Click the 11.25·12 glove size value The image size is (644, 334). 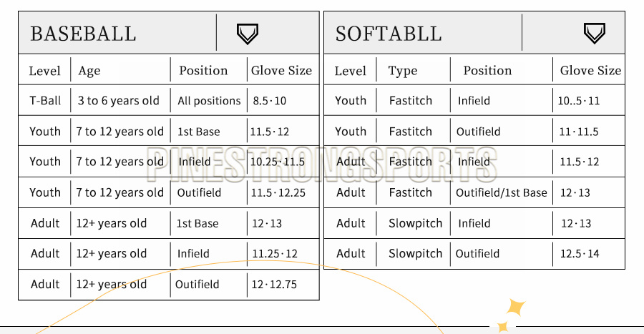point(275,253)
